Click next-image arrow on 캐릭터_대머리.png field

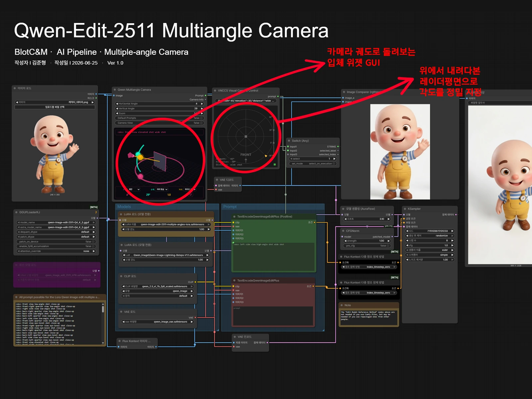93,102
